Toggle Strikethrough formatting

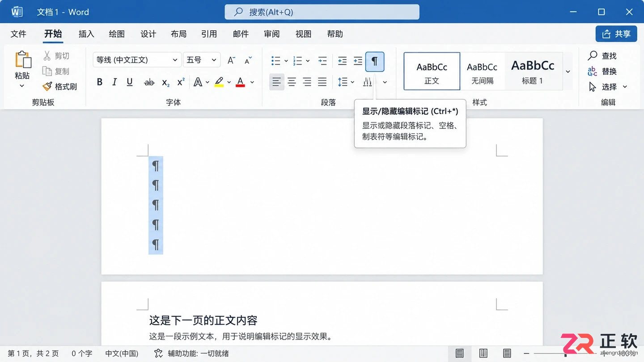pyautogui.click(x=149, y=82)
